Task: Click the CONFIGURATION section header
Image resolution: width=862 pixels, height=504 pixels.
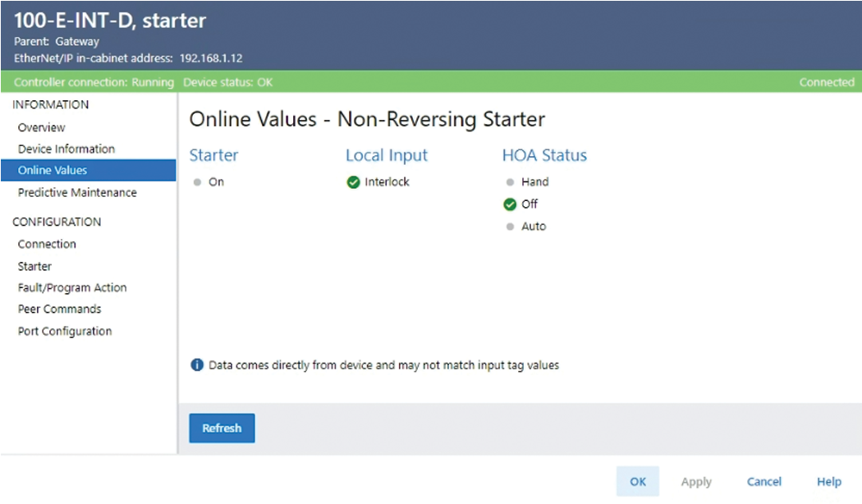Action: pos(57,222)
